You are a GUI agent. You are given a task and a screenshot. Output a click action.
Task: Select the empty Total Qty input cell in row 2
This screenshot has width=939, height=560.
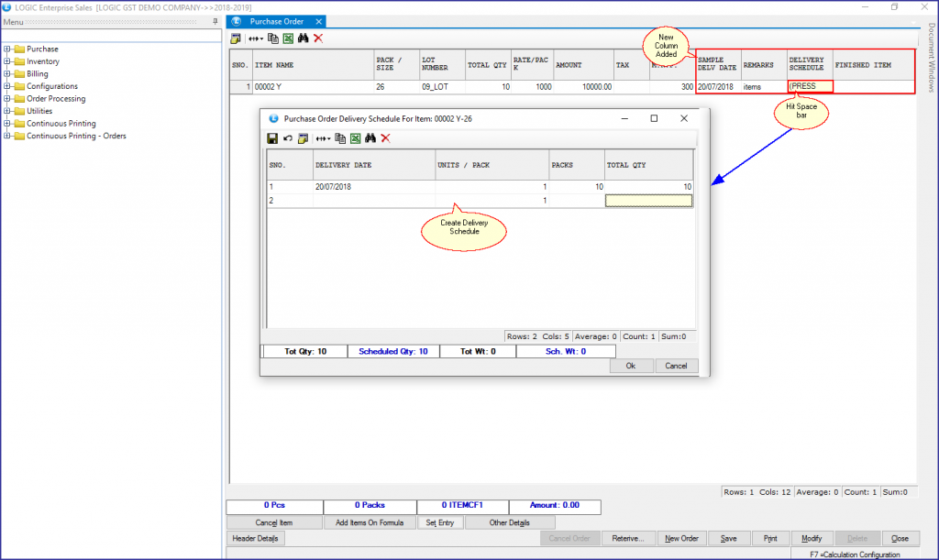[648, 199]
